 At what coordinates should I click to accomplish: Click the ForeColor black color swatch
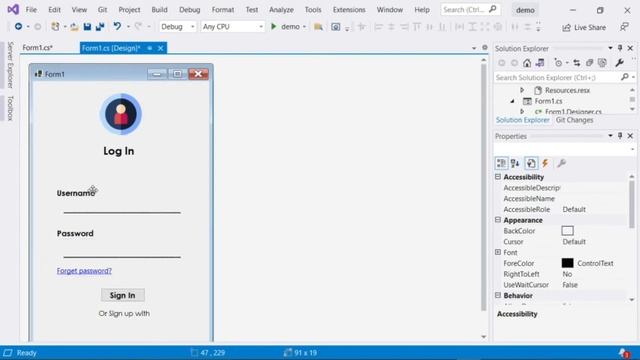click(x=567, y=263)
